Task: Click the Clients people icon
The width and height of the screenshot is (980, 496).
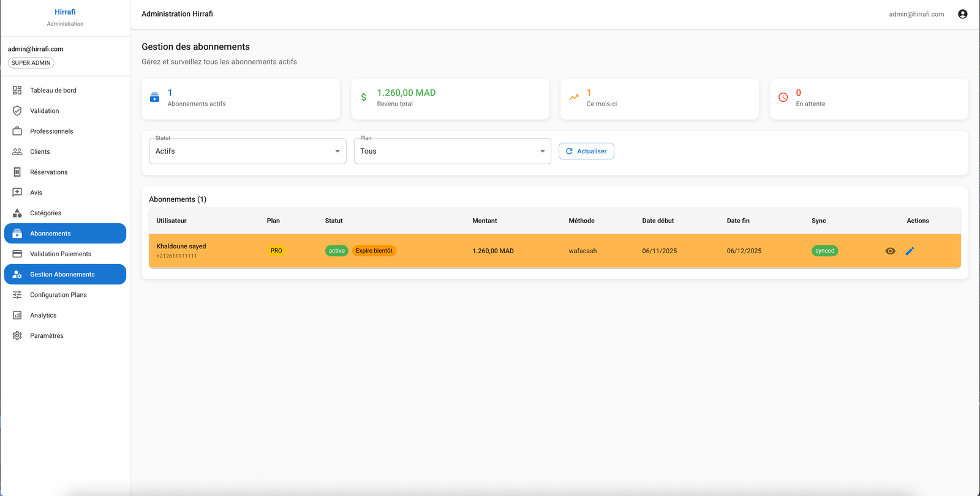Action: click(17, 151)
